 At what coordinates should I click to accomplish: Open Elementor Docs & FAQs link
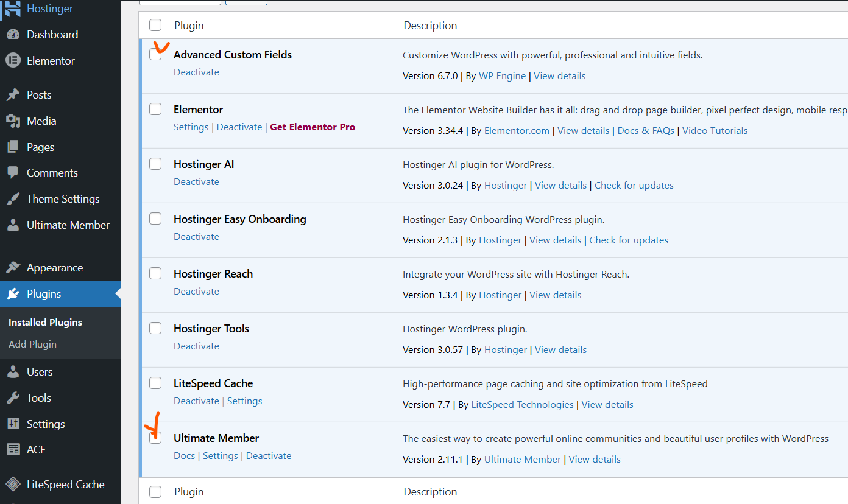tap(646, 131)
